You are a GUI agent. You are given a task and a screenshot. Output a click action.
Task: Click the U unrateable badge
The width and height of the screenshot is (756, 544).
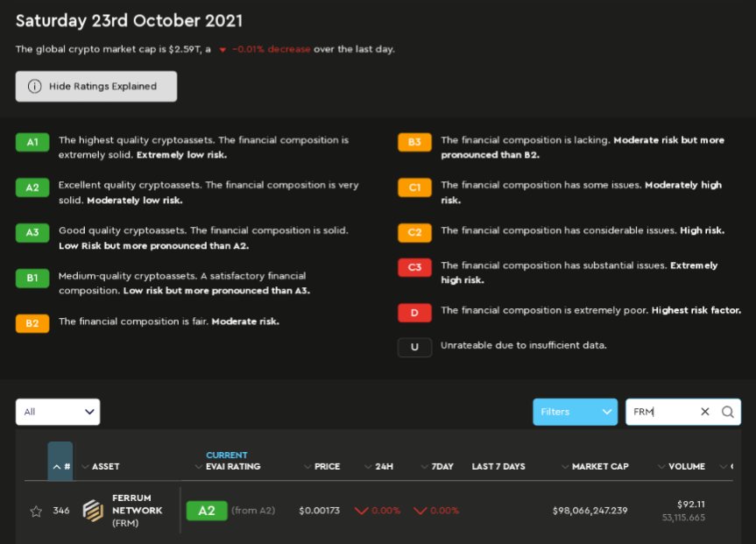tap(414, 347)
